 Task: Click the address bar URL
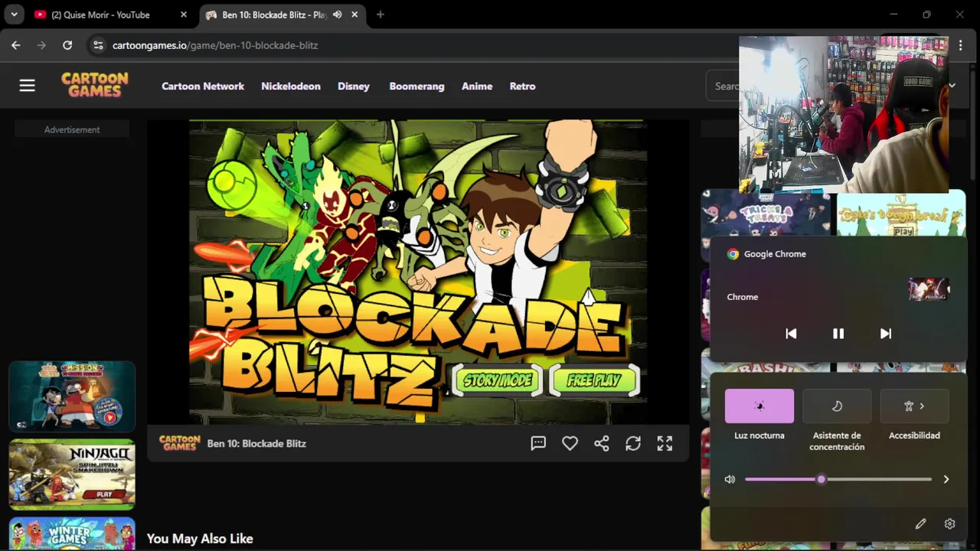[215, 45]
